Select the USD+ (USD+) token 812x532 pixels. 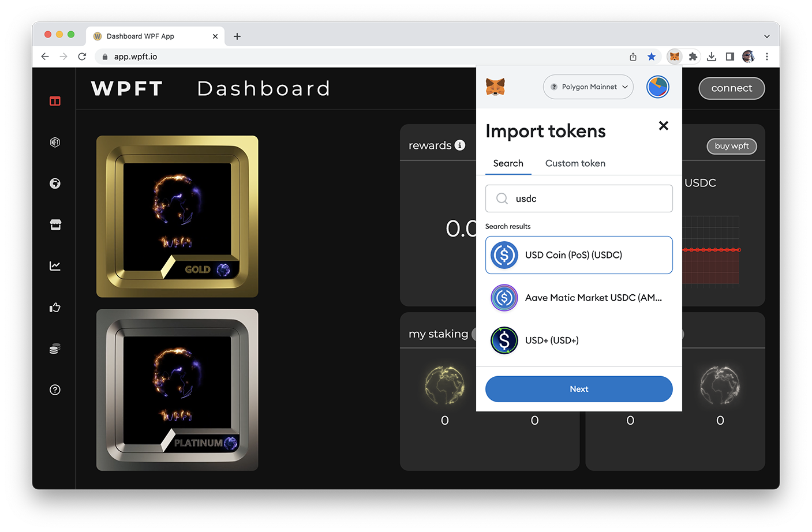click(x=579, y=340)
